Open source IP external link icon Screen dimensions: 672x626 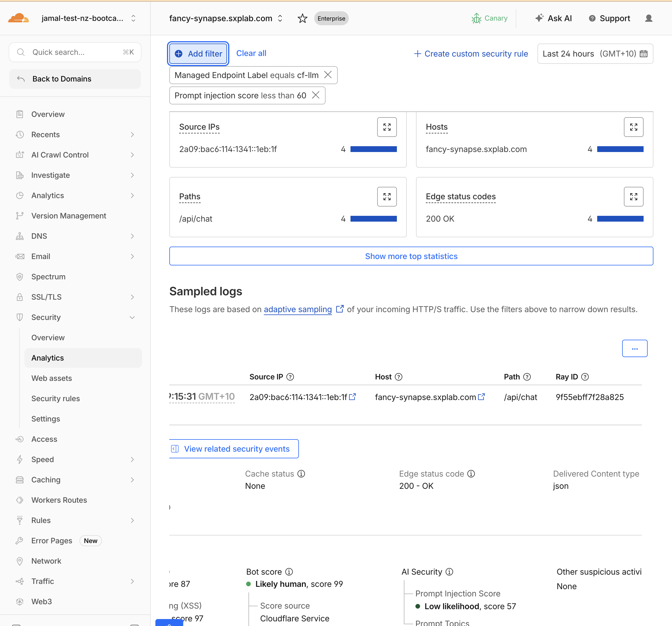[352, 397]
